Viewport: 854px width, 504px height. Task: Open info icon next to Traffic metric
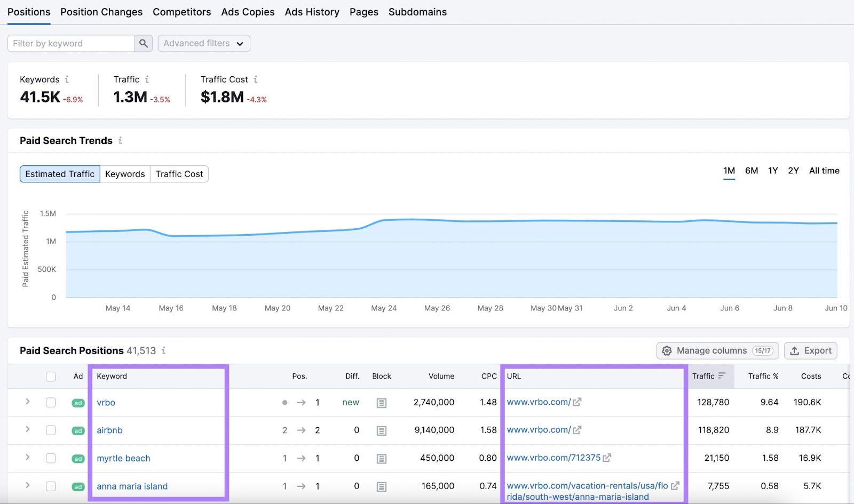[x=147, y=79]
